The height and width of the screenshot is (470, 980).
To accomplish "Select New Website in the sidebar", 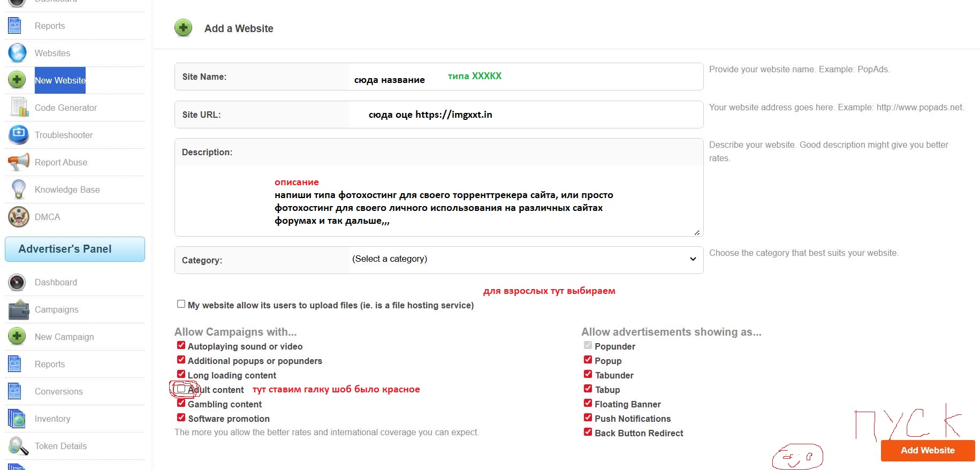I will 60,80.
